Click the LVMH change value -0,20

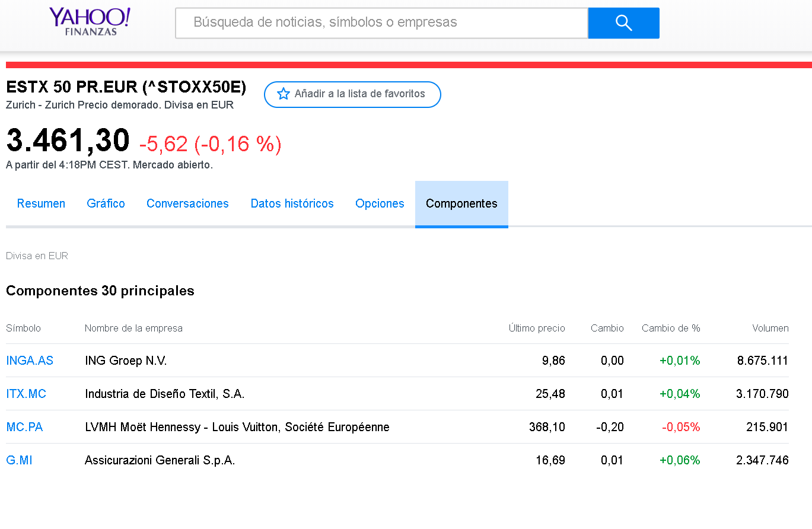610,427
